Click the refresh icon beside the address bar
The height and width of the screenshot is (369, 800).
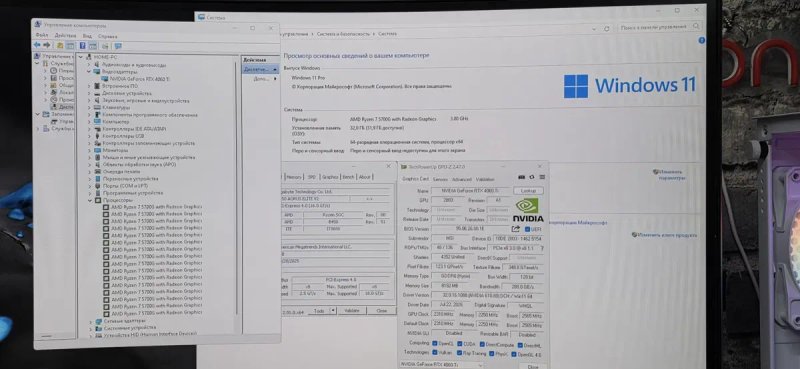[607, 29]
